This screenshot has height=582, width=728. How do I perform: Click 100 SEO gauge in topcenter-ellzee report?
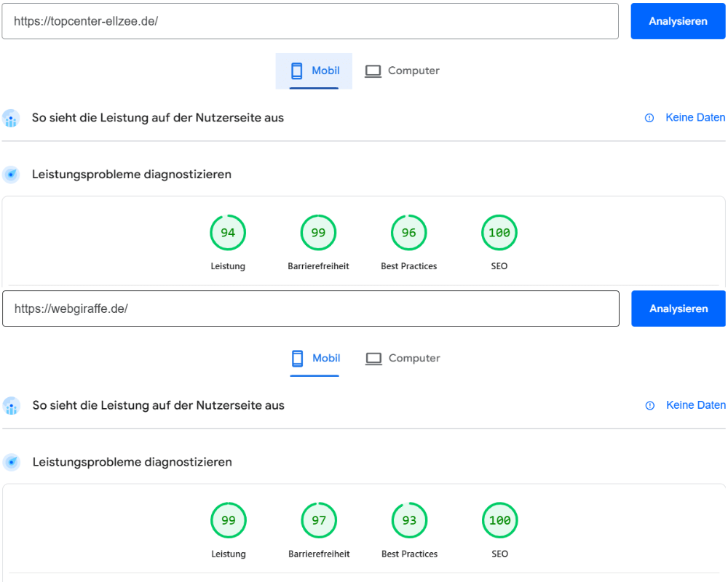499,233
